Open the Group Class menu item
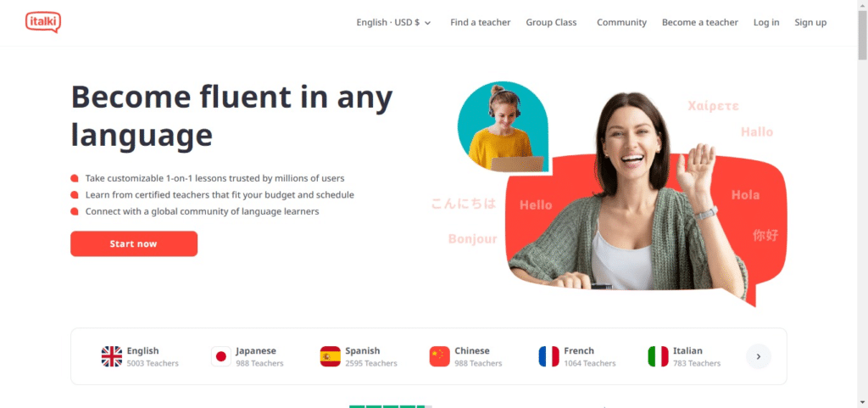 tap(551, 23)
